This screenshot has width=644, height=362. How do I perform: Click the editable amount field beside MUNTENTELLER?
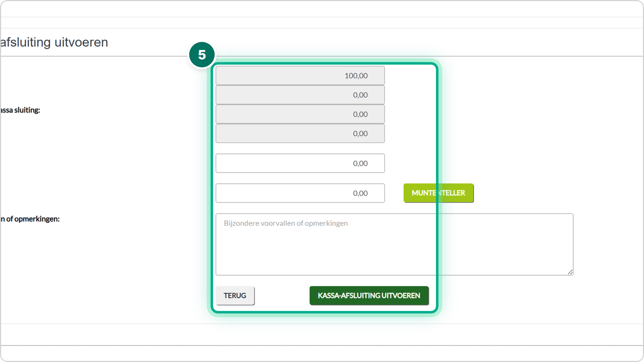300,193
